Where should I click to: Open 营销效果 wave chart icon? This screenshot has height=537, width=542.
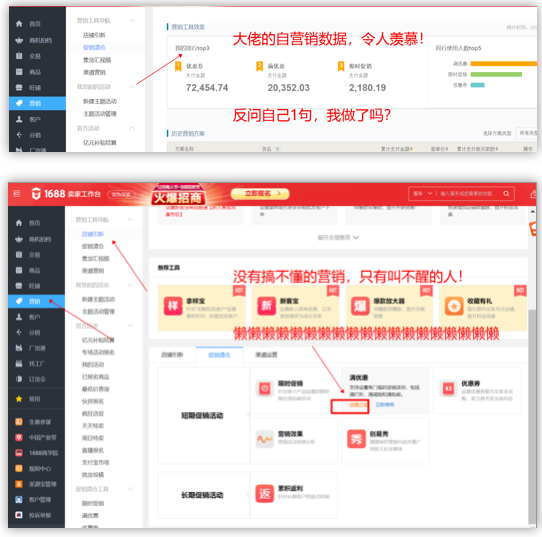[x=265, y=439]
